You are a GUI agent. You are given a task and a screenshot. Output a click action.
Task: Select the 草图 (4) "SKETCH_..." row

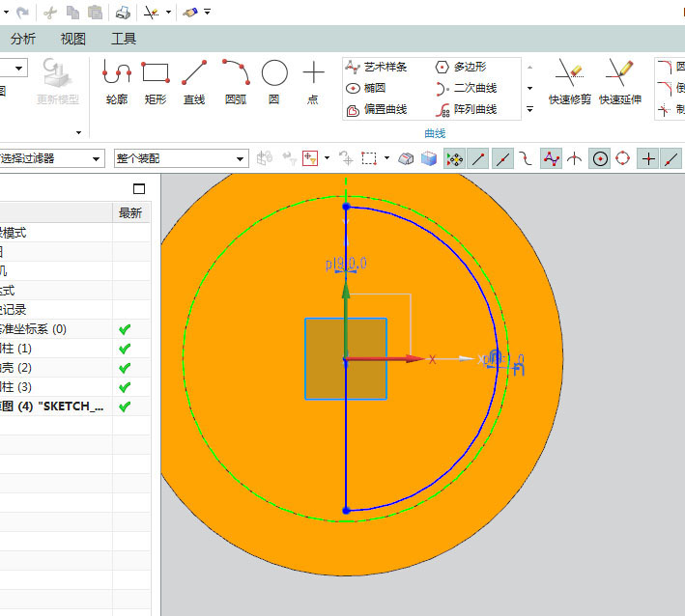coord(75,406)
